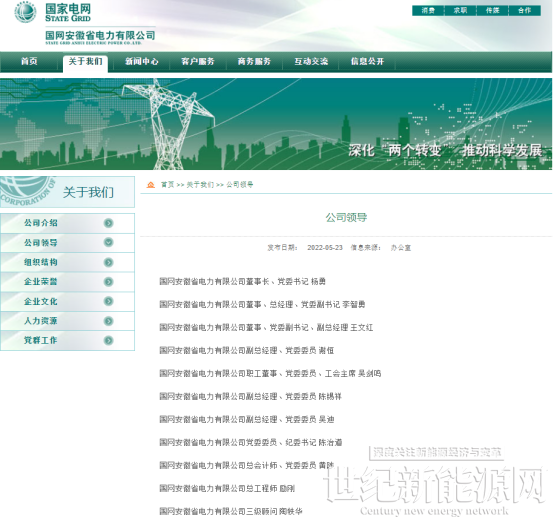Viewport: 554px width, 521px height.
Task: Open the 新闻中心 menu item
Action: tap(142, 61)
